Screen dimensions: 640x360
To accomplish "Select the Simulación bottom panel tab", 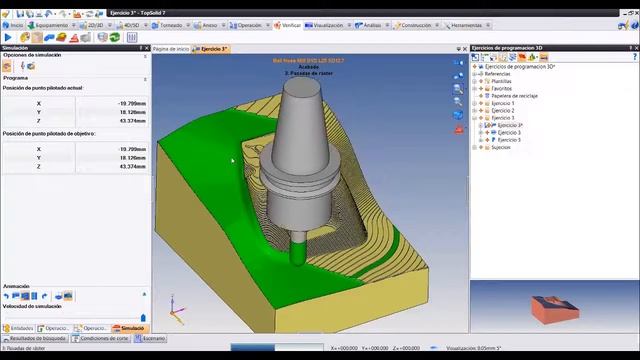I will pyautogui.click(x=130, y=329).
